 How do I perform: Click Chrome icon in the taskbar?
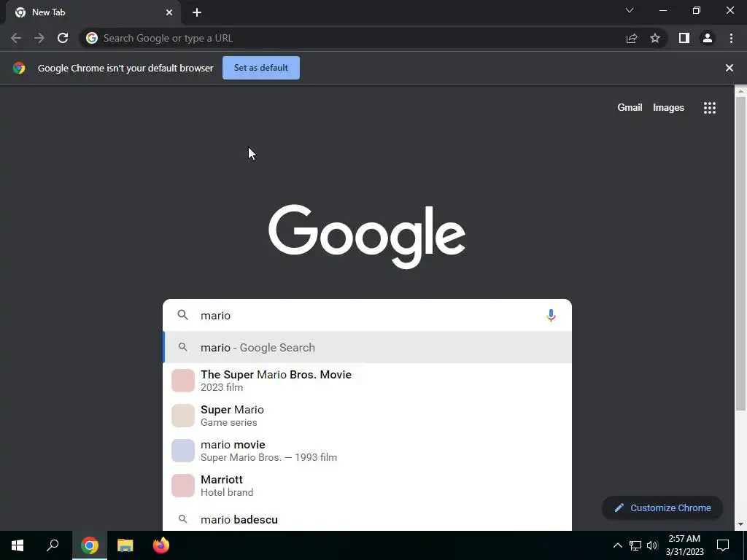(x=90, y=545)
